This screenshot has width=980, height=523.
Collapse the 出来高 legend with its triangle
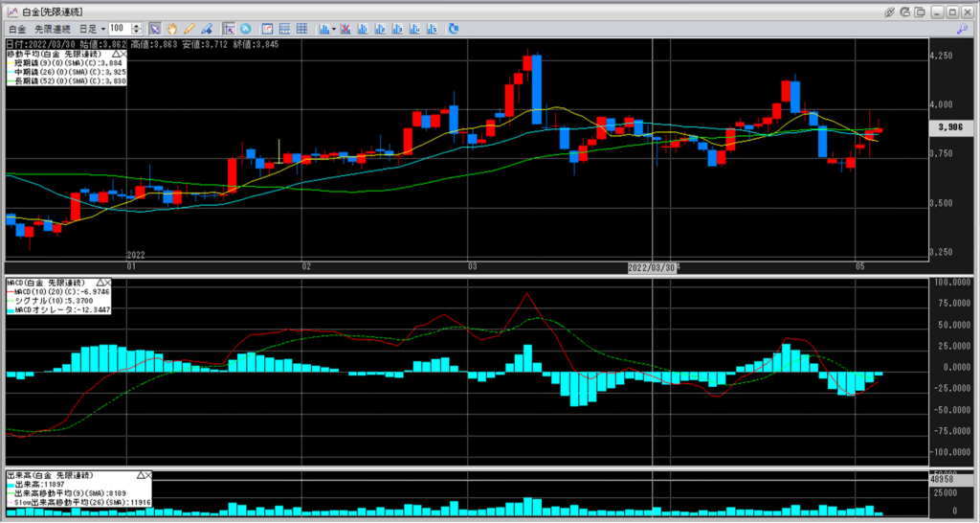[140, 475]
